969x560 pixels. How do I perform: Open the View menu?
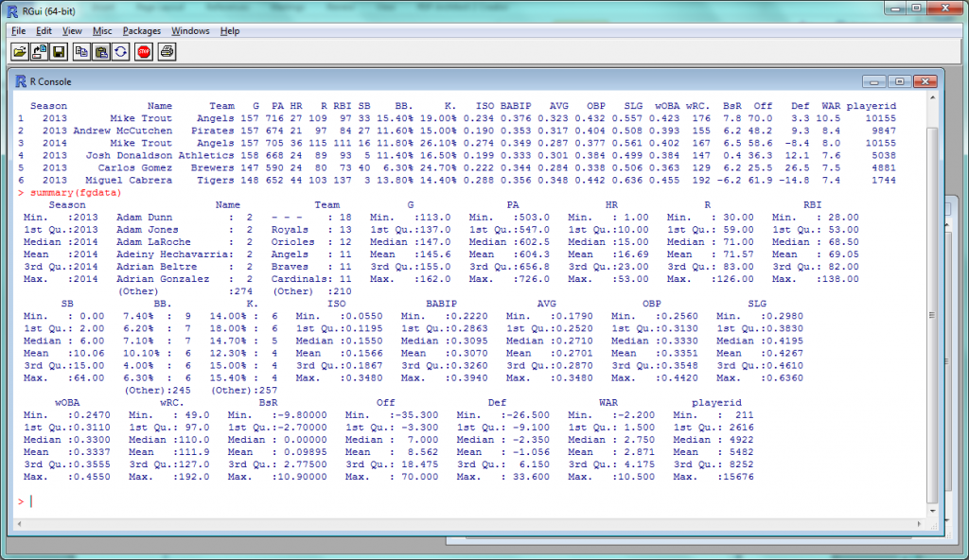pyautogui.click(x=71, y=30)
